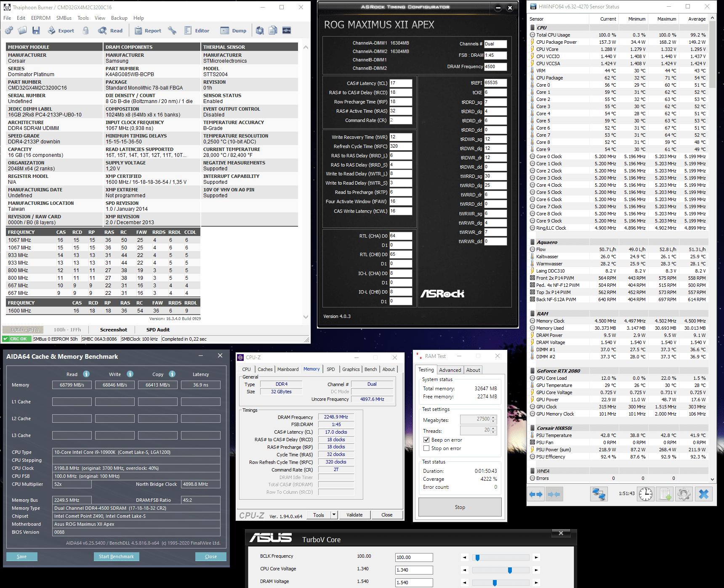This screenshot has height=588, width=724.
Task: Reset HWiNFO timer with clock icon
Action: [x=646, y=494]
